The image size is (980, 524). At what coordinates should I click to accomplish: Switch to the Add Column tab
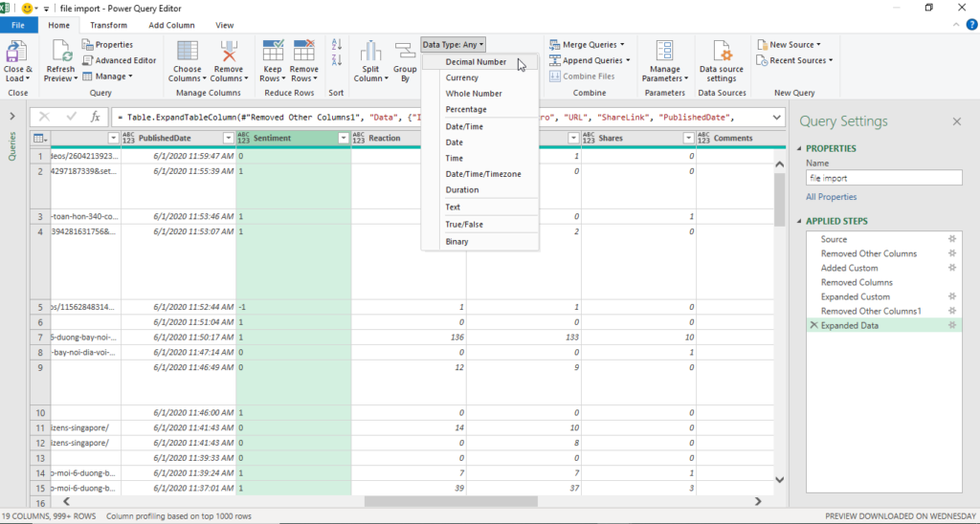pos(171,25)
